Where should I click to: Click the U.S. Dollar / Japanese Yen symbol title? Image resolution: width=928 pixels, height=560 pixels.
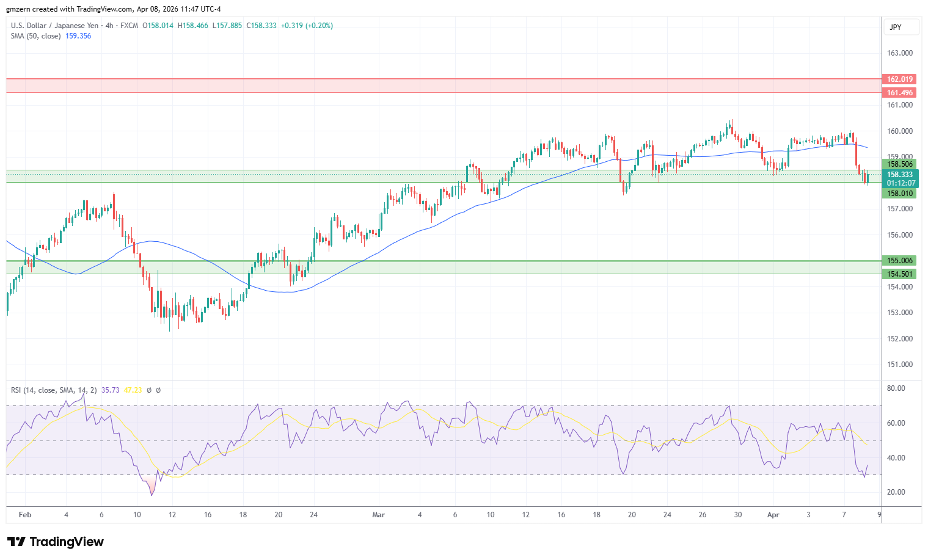tap(54, 26)
